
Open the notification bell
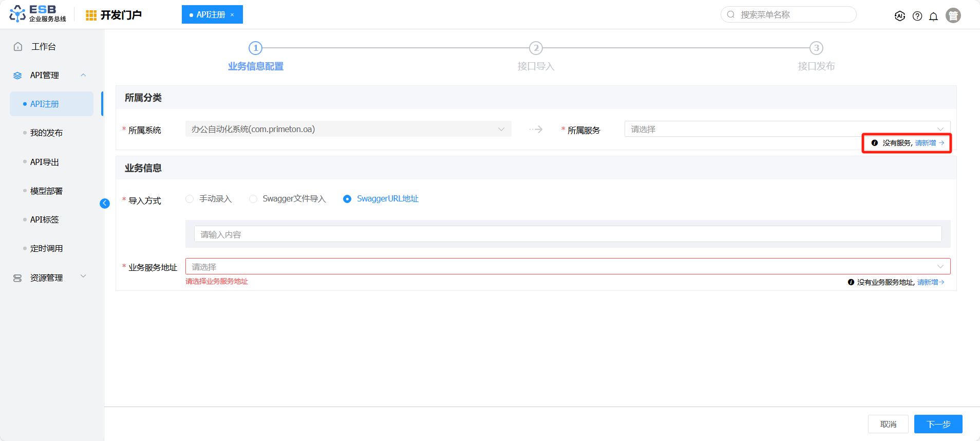point(933,16)
